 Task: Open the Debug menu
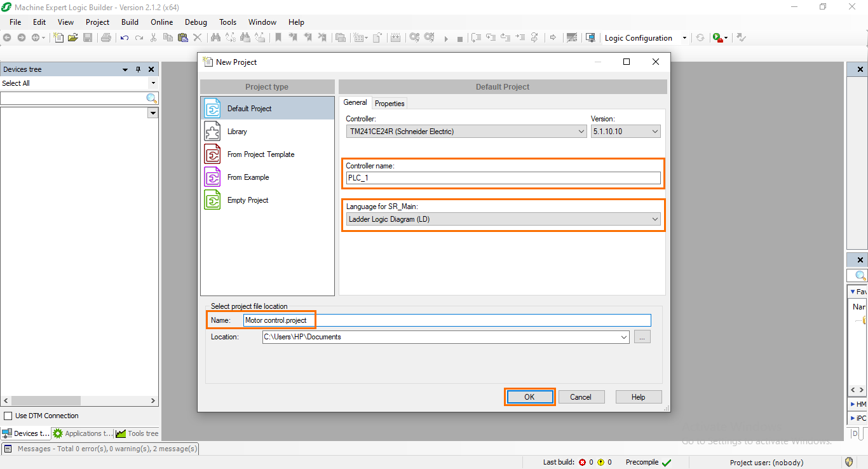pyautogui.click(x=196, y=22)
